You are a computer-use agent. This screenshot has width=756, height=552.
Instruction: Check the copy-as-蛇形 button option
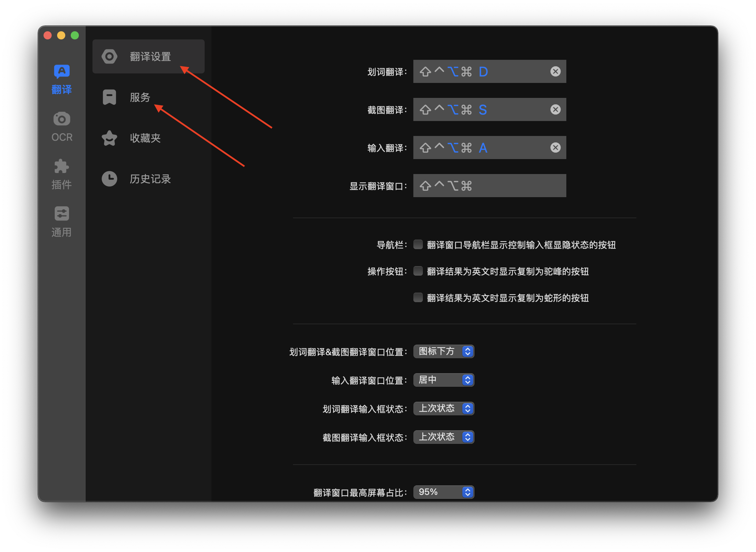pyautogui.click(x=418, y=297)
